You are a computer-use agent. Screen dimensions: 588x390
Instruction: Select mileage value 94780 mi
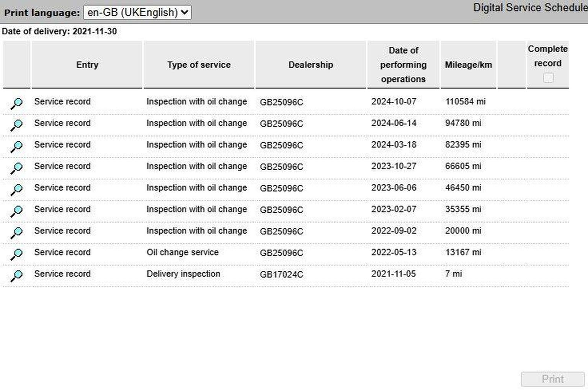463,123
